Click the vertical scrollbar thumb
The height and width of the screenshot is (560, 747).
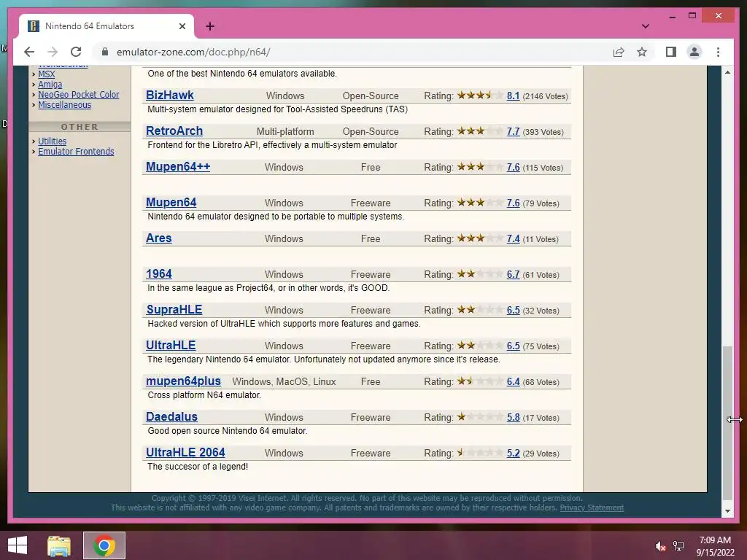pos(727,423)
